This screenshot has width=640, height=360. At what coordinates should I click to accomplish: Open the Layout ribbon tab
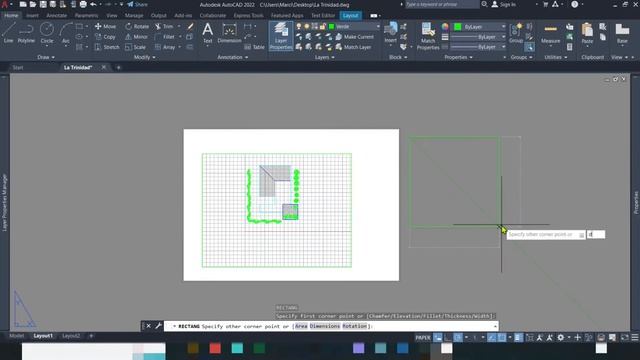point(350,16)
